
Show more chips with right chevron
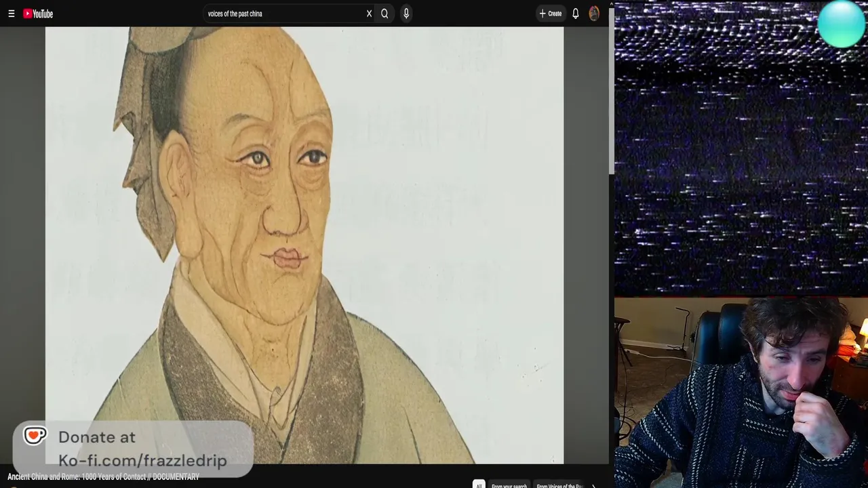pos(593,485)
